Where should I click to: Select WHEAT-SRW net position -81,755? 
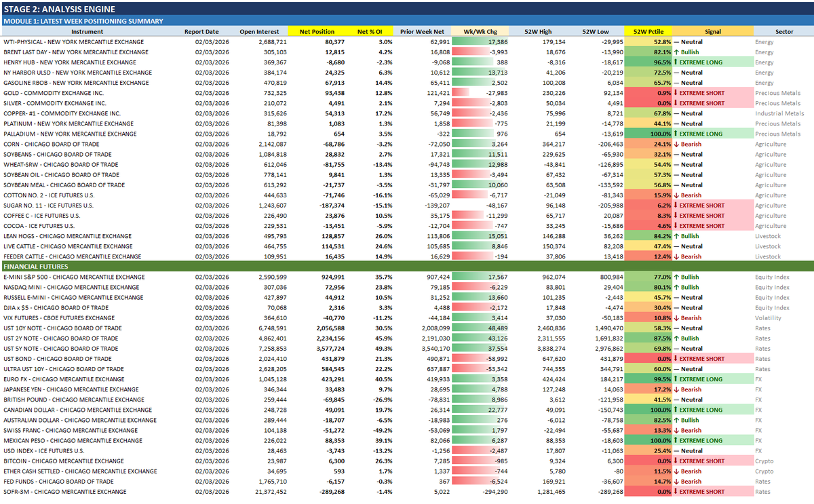tap(318, 164)
